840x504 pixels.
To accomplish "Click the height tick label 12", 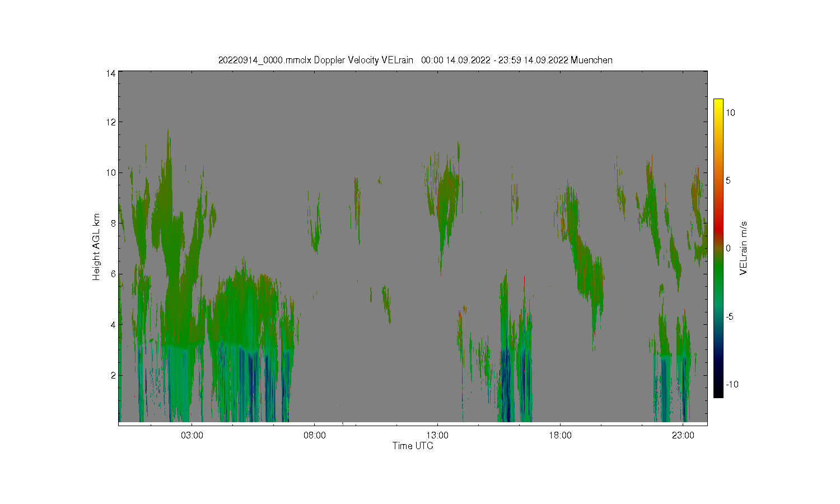I will [111, 122].
